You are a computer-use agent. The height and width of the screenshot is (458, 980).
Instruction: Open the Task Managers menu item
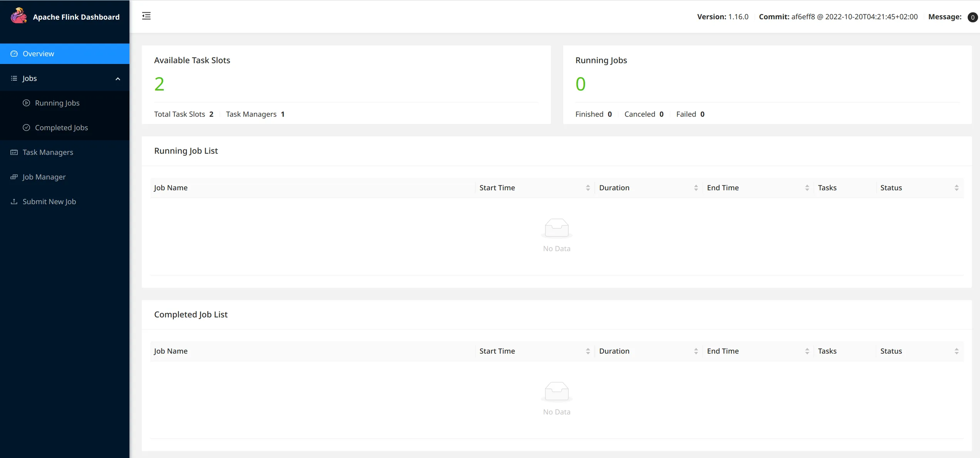[x=48, y=152]
